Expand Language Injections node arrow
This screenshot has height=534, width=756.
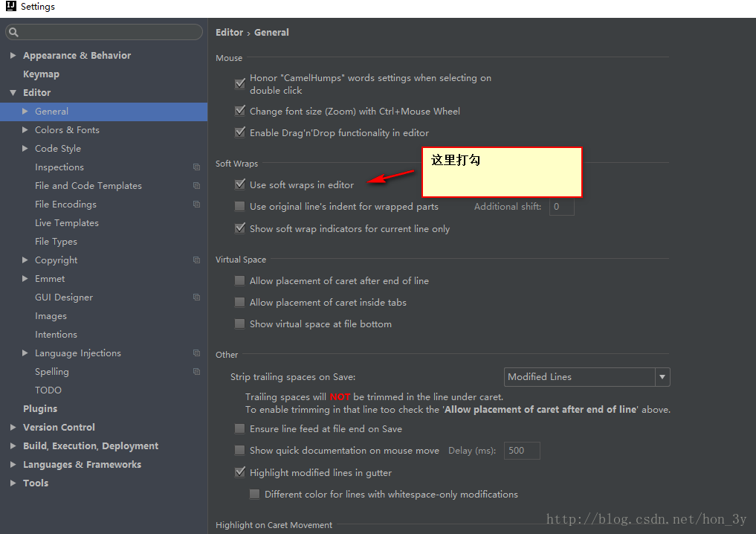pyautogui.click(x=25, y=353)
